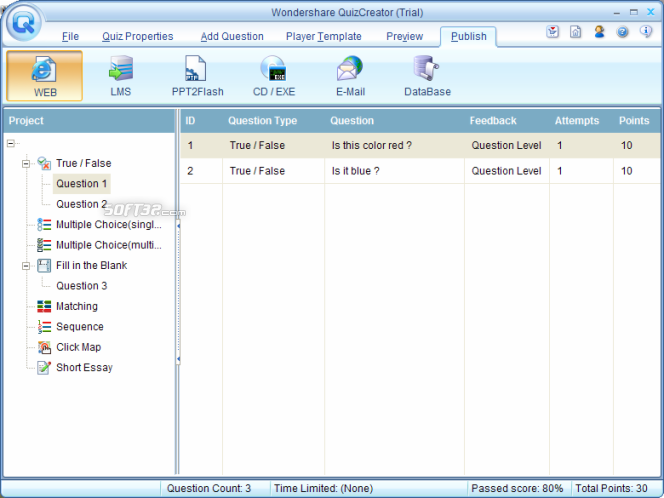Click the True / False tree node icon
This screenshot has width=664, height=498.
[44, 163]
